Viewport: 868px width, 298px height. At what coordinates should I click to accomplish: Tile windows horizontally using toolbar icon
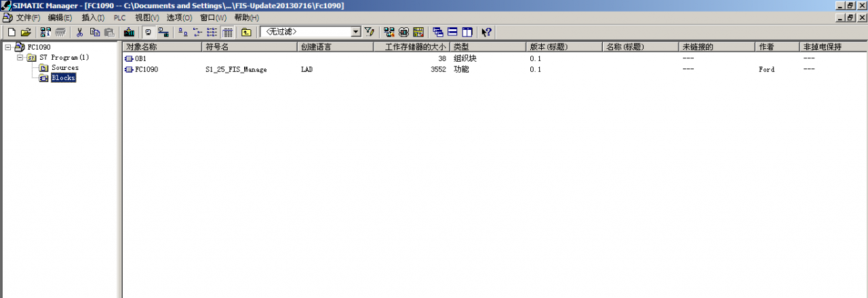click(452, 32)
